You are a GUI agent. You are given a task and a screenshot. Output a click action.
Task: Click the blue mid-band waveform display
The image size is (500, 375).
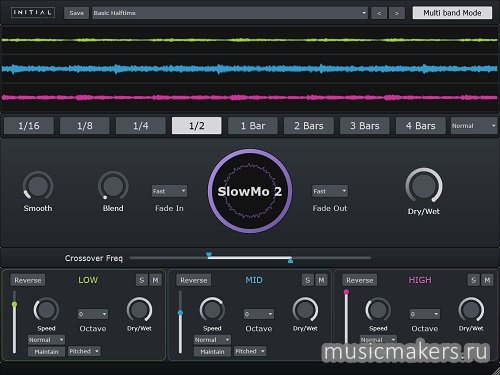pos(249,69)
